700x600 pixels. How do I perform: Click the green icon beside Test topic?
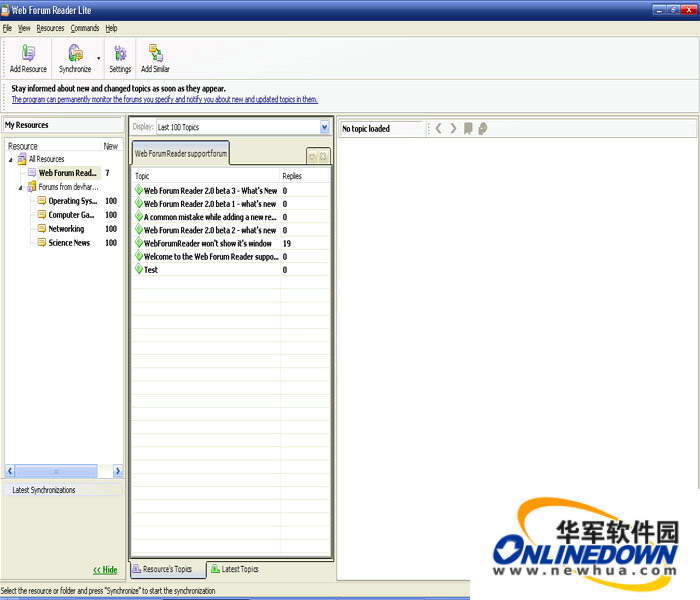139,269
